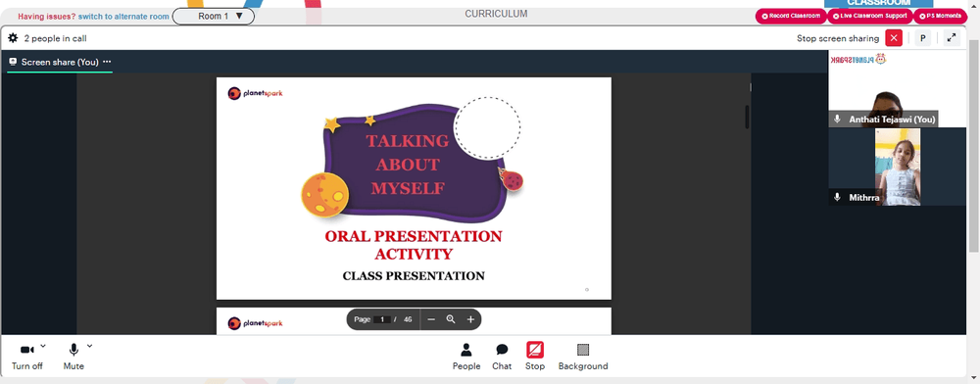Click the PDF magnifier zoom reset icon

(x=451, y=319)
